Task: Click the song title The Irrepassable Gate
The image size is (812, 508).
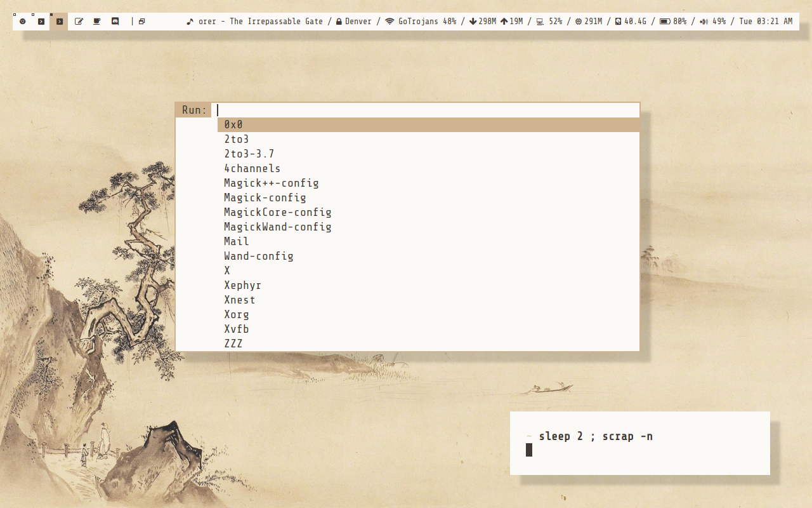Action: [276, 22]
